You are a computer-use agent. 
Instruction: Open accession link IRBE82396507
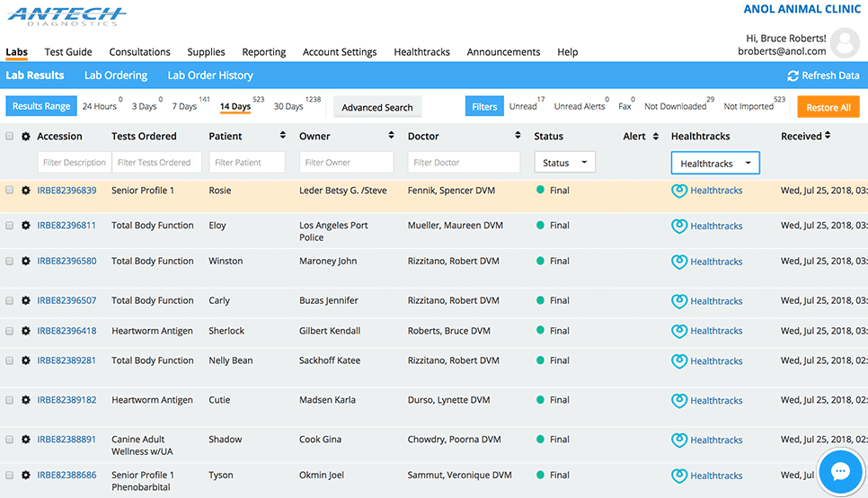[x=66, y=301]
